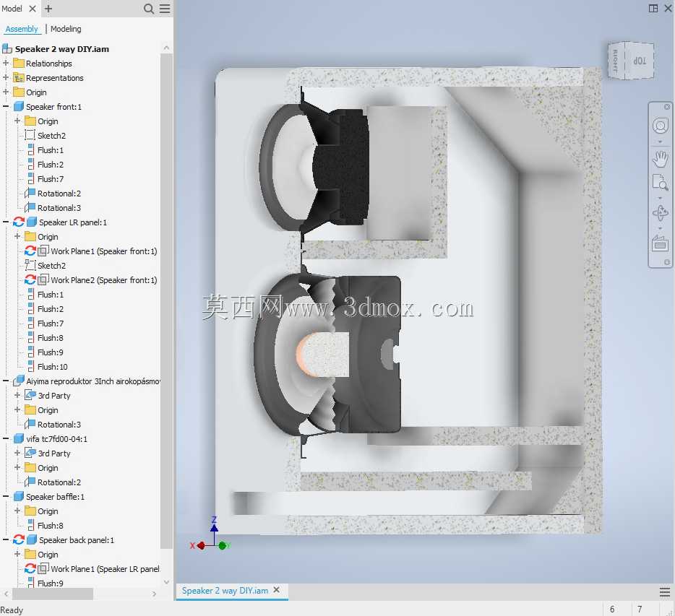675x616 pixels.
Task: Select the Look At tool
Action: pyautogui.click(x=660, y=243)
